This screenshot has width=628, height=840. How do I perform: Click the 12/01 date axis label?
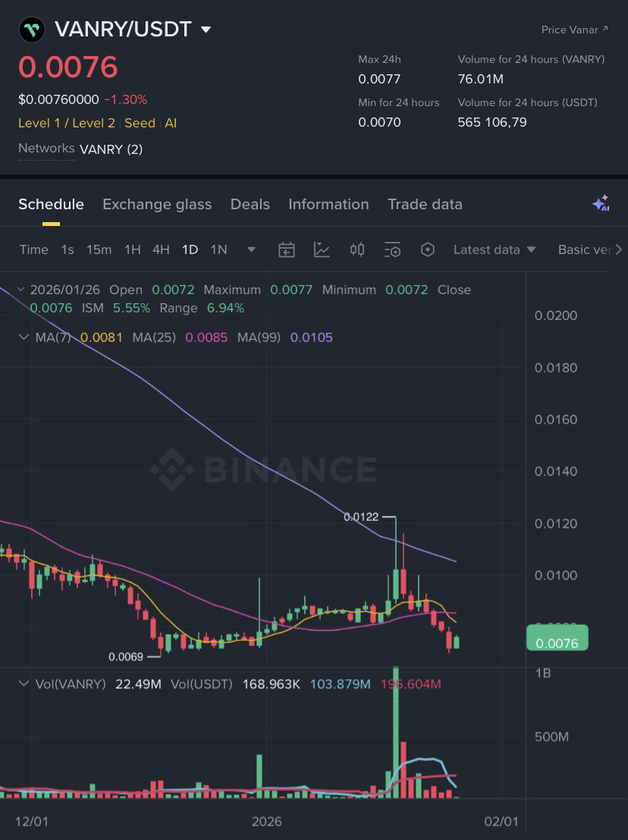pyautogui.click(x=32, y=821)
